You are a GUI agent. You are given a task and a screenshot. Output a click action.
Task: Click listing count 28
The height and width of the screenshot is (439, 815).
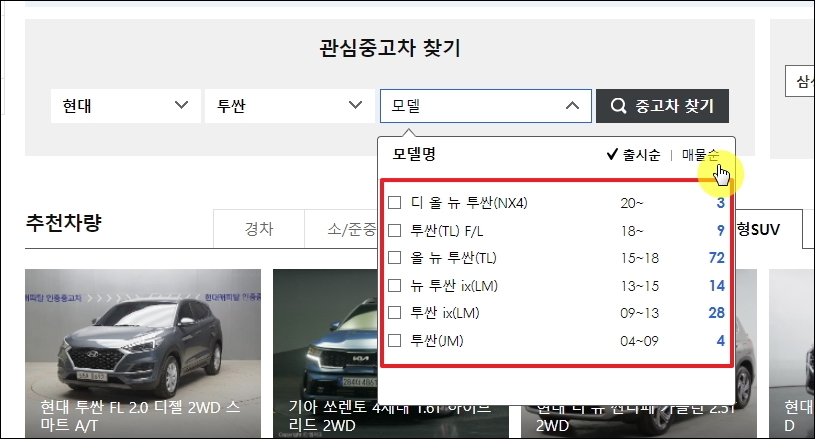[716, 313]
